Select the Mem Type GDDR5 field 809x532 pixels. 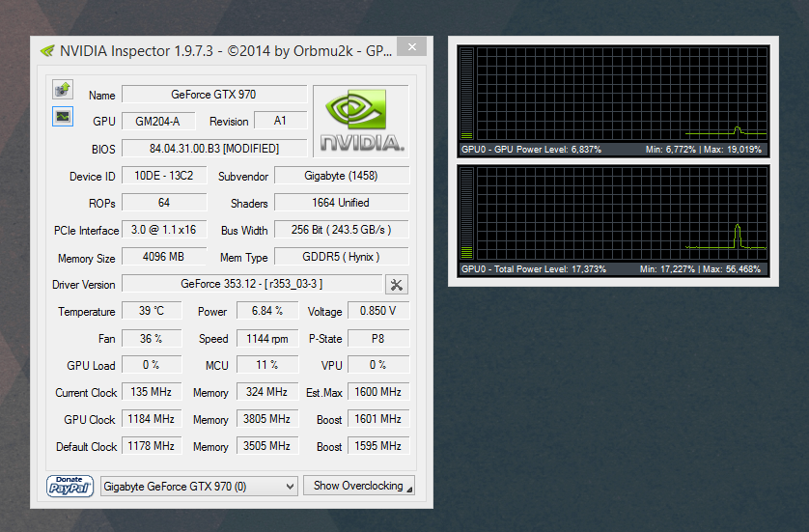point(341,257)
